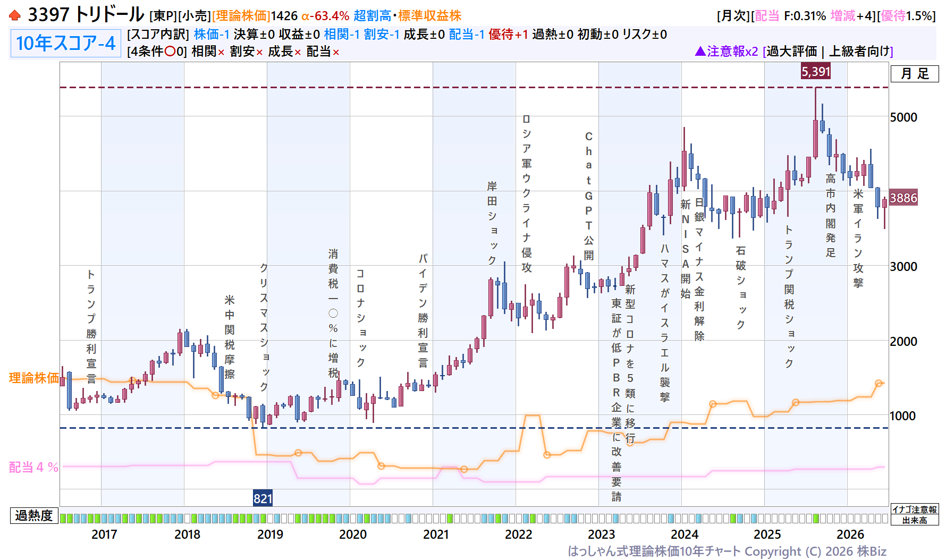Click the 割安-1 score item
This screenshot has height=560, width=946.
pos(382,35)
